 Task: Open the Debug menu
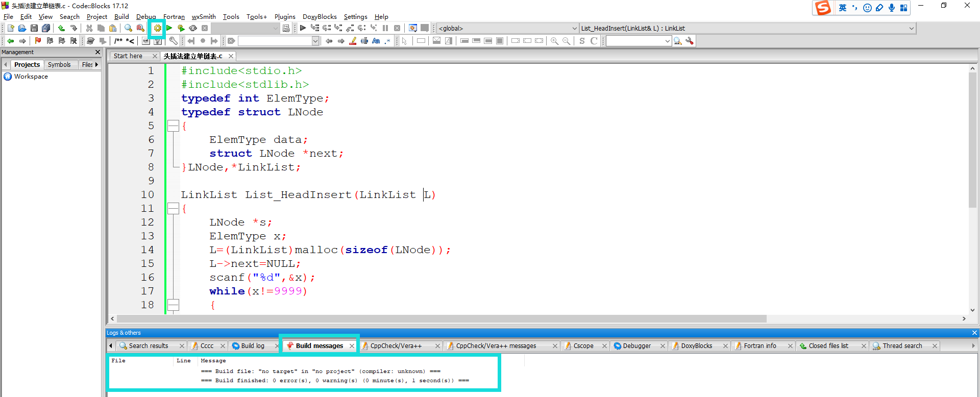146,16
